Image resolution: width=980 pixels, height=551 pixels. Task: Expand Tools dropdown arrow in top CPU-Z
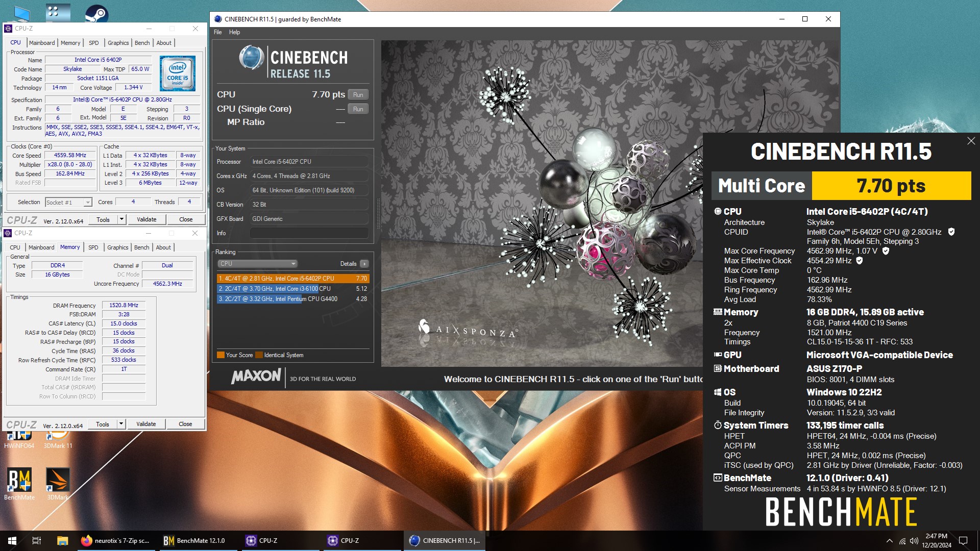(x=121, y=219)
